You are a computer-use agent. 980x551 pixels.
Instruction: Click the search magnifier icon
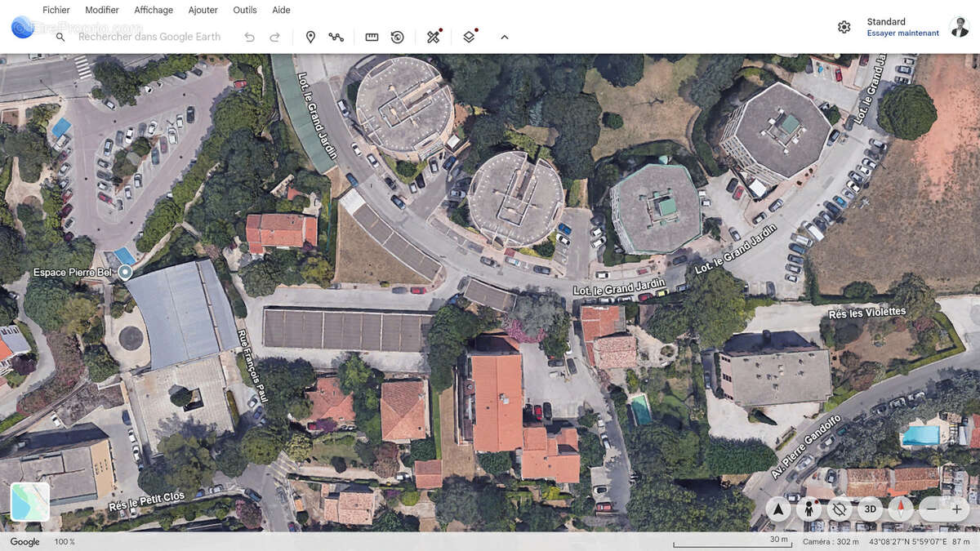tap(60, 37)
